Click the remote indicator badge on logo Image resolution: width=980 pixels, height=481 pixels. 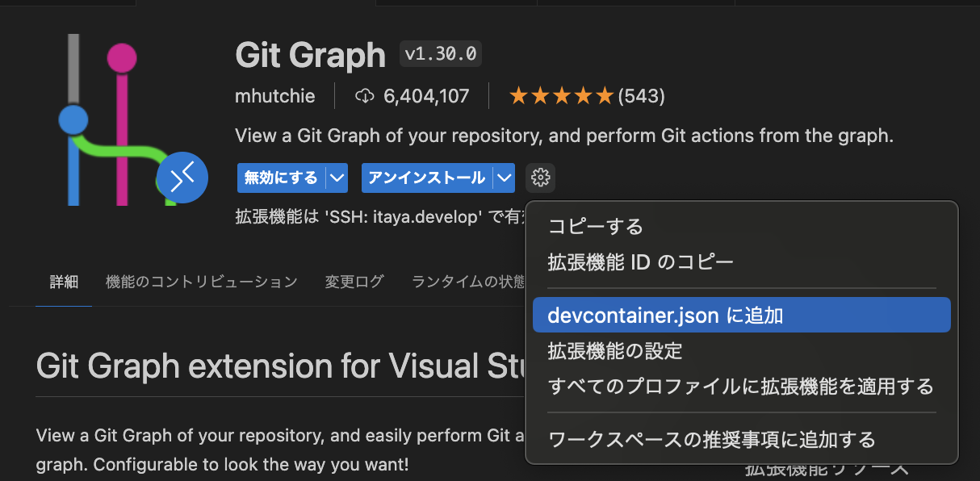tap(182, 176)
